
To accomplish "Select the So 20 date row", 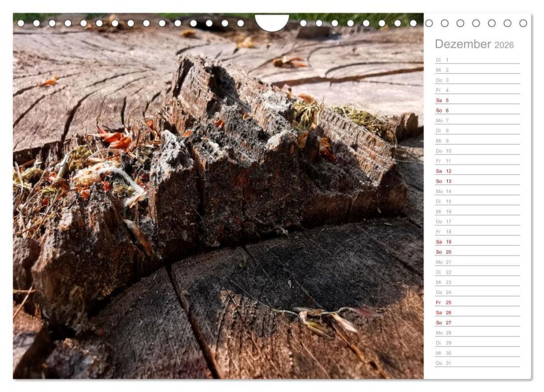I will 477,252.
